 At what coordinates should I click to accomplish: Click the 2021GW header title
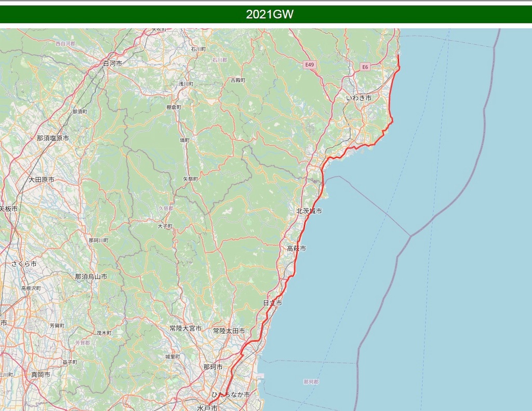tap(270, 15)
